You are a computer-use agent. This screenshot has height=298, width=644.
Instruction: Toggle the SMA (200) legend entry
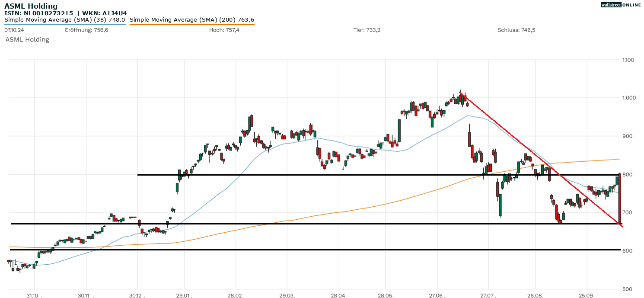tap(192, 19)
